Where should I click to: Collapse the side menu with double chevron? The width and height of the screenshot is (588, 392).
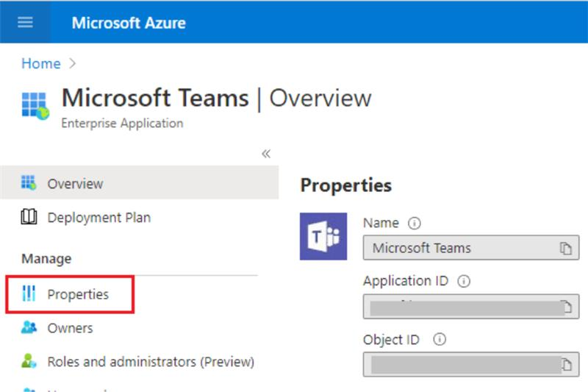[266, 154]
